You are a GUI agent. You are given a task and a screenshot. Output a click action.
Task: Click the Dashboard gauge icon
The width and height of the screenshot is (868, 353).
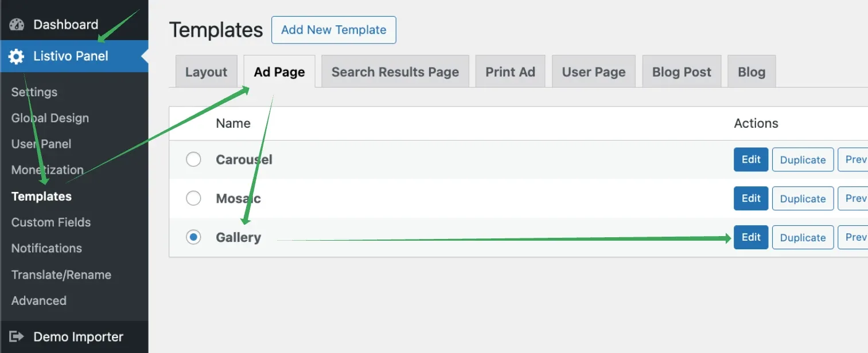pos(17,25)
